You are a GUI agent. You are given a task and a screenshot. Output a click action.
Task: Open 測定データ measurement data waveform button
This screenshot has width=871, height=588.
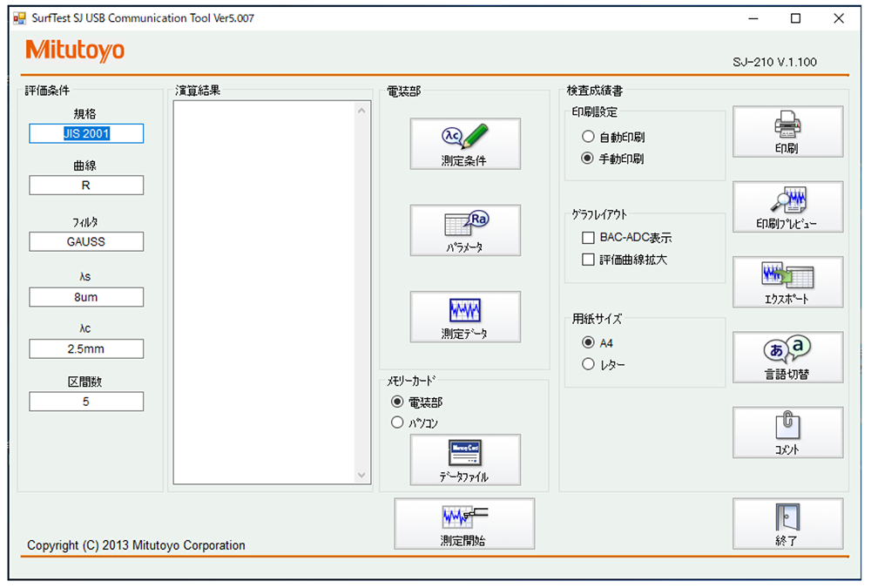pos(464,316)
